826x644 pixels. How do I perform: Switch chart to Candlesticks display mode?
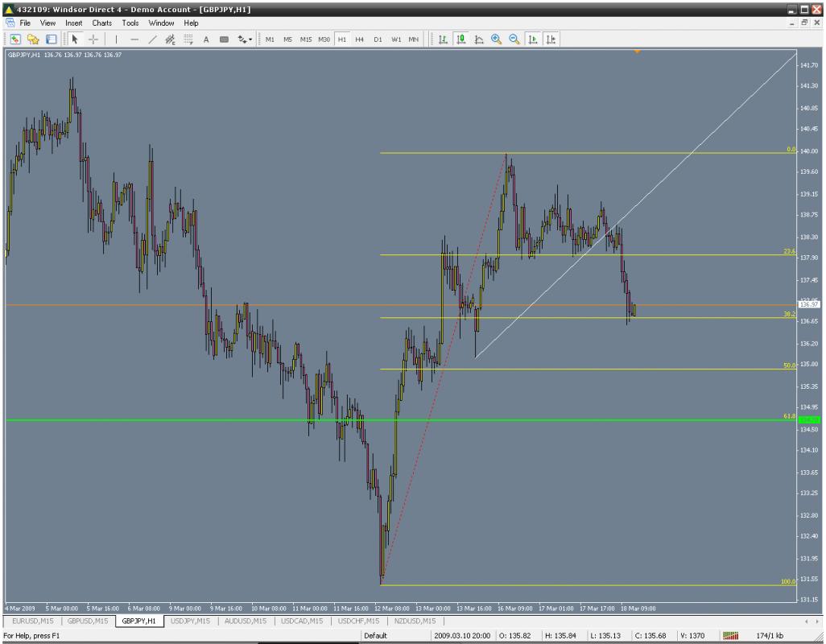point(461,39)
